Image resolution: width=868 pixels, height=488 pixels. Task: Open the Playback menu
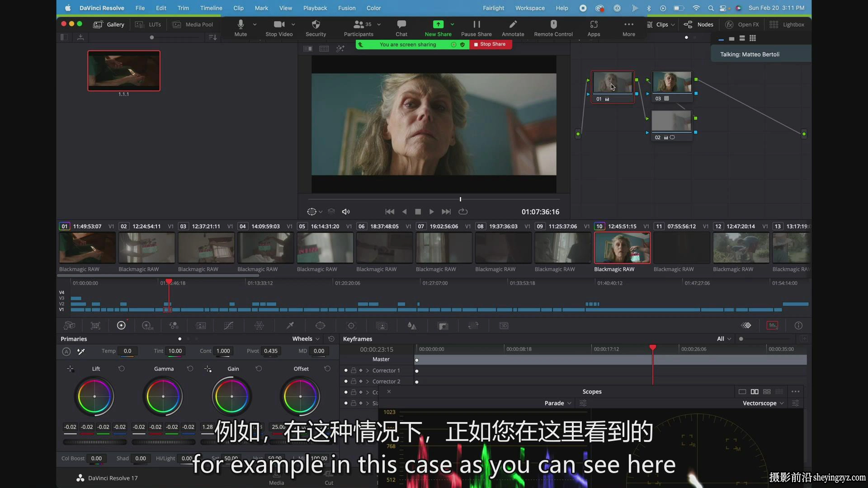[x=315, y=8]
